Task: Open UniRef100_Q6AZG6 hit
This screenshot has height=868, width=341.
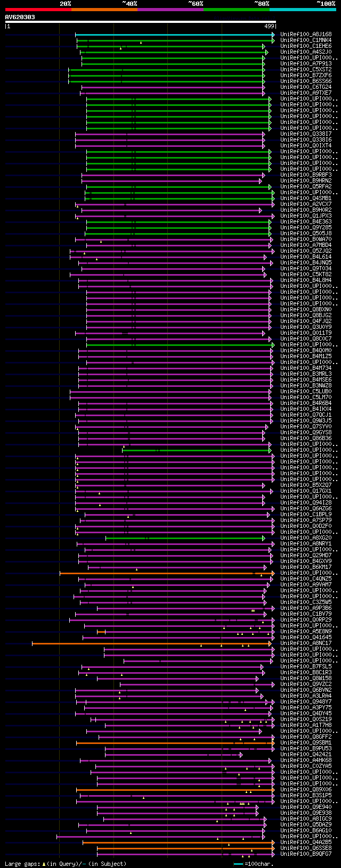Action: (x=306, y=508)
